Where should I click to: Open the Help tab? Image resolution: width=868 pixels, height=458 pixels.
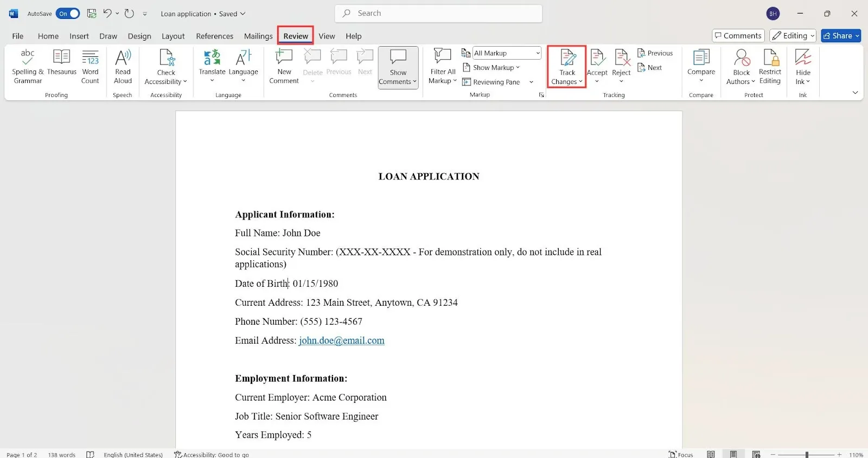354,36
